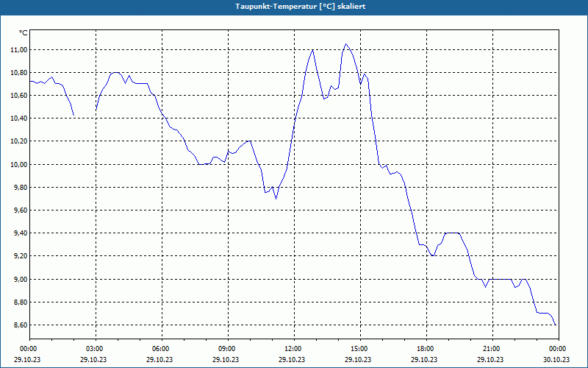588x368 pixels.
Task: Select the '9,40' y-axis label
Action: click(x=21, y=233)
